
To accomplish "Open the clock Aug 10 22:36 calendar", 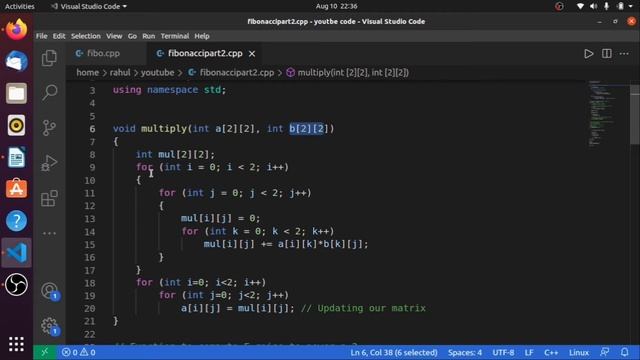I will 336,6.
